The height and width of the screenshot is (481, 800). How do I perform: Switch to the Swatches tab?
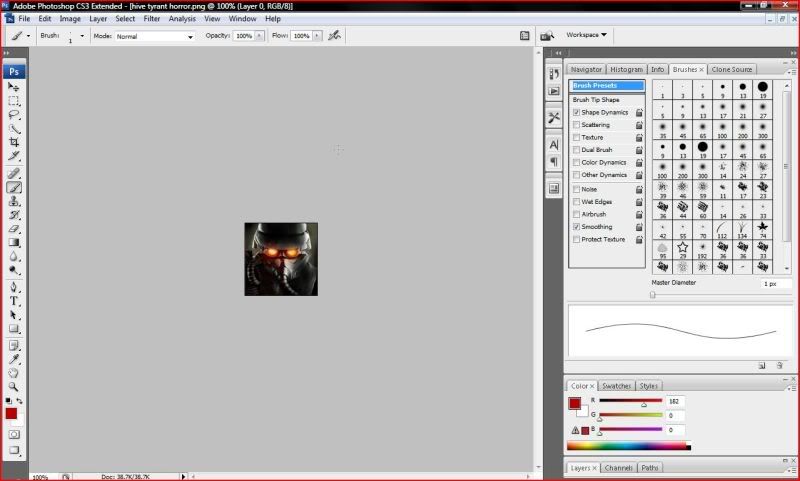coord(616,386)
